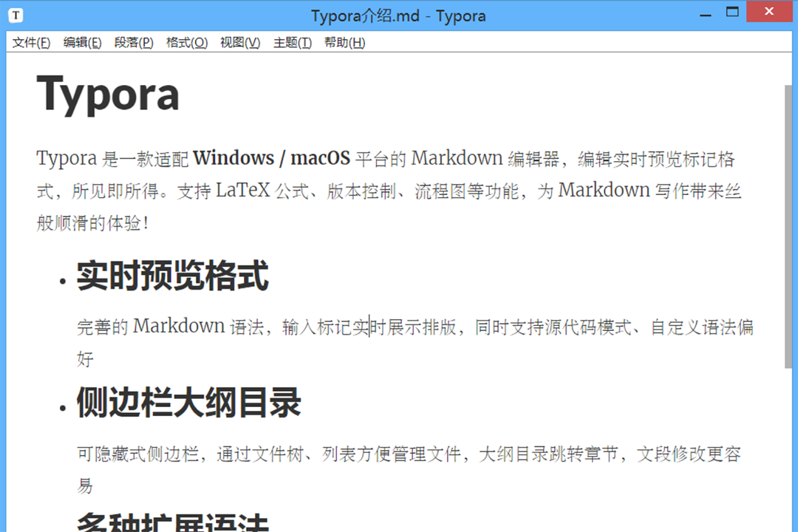Open the 段落(P) menu
This screenshot has width=798, height=532.
(x=134, y=42)
